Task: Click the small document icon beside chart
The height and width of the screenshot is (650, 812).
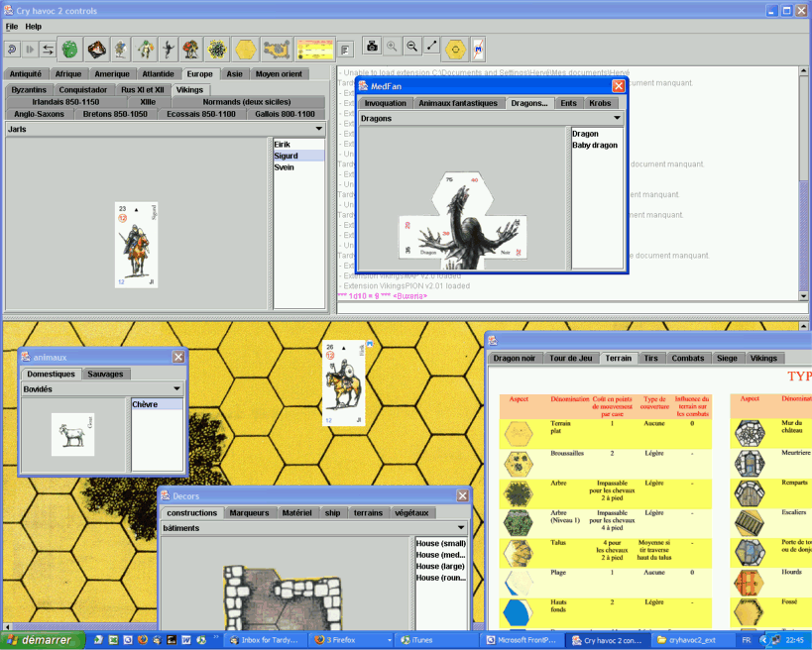Action: click(x=345, y=50)
